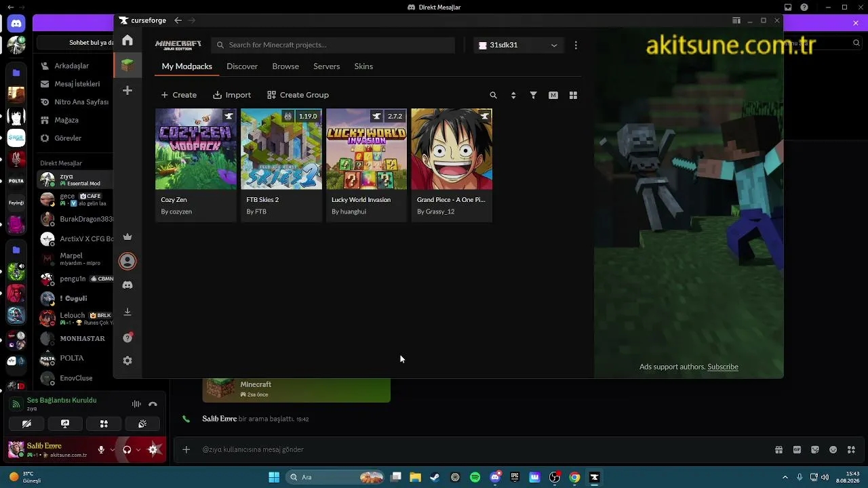Open the Discord gift icon
Viewport: 868px width, 488px height.
click(x=778, y=449)
